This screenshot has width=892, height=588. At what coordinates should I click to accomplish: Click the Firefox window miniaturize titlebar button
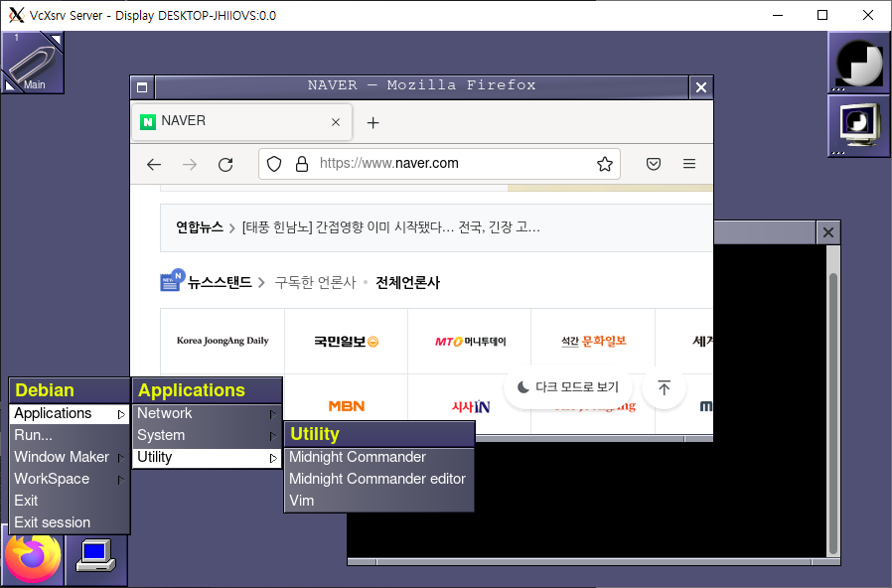142,87
